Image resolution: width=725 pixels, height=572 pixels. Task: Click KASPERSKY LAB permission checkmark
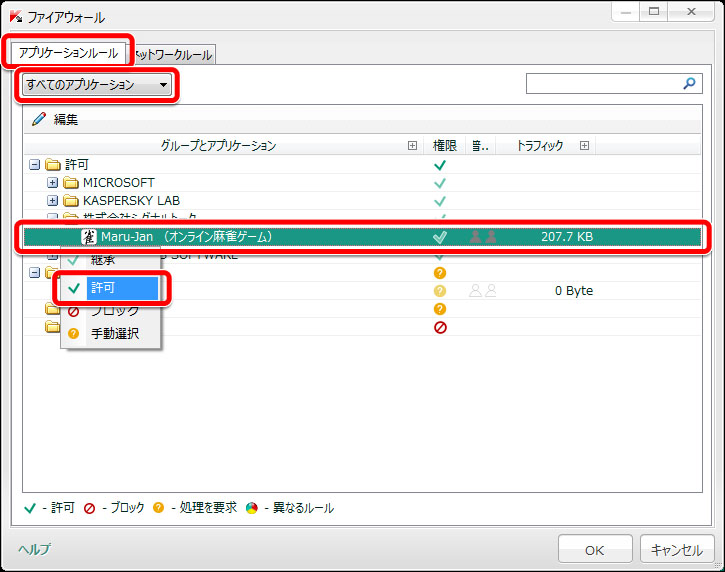pyautogui.click(x=440, y=201)
